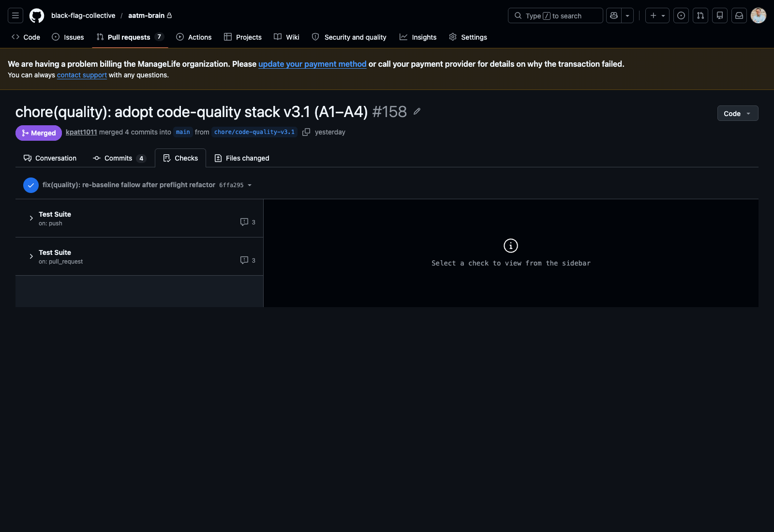774x532 pixels.
Task: Switch to the Files changed tab
Action: click(x=247, y=158)
